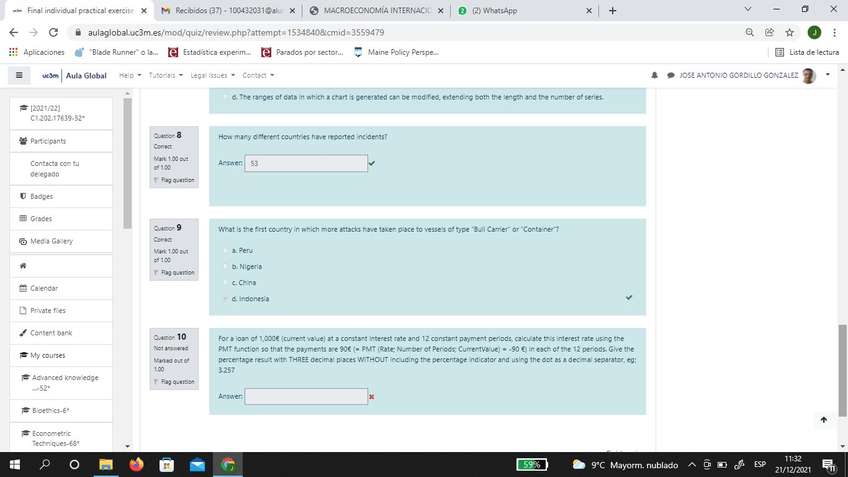Click the Chrome profile J icon

click(814, 32)
